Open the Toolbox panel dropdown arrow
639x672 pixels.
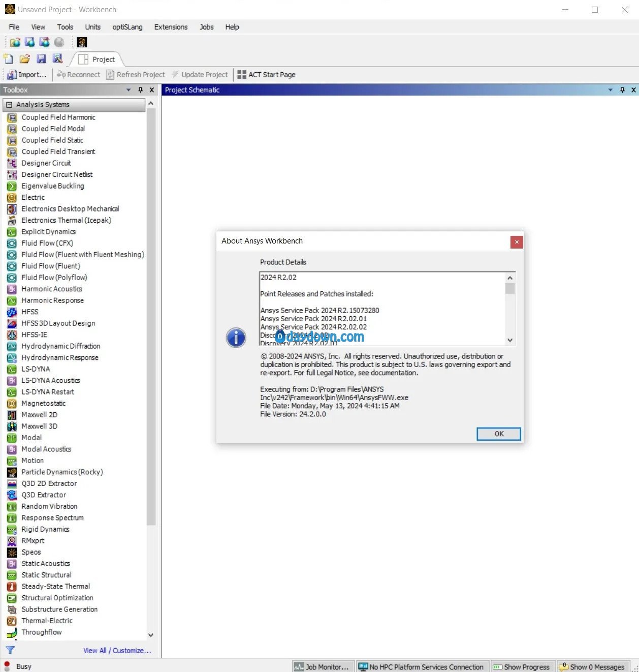[x=129, y=90]
